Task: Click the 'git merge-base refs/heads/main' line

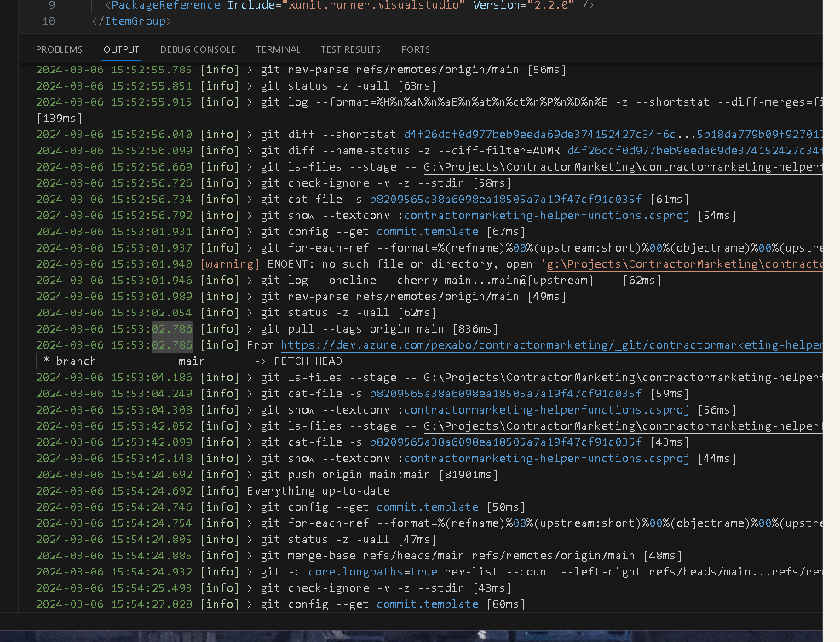Action: pyautogui.click(x=359, y=556)
